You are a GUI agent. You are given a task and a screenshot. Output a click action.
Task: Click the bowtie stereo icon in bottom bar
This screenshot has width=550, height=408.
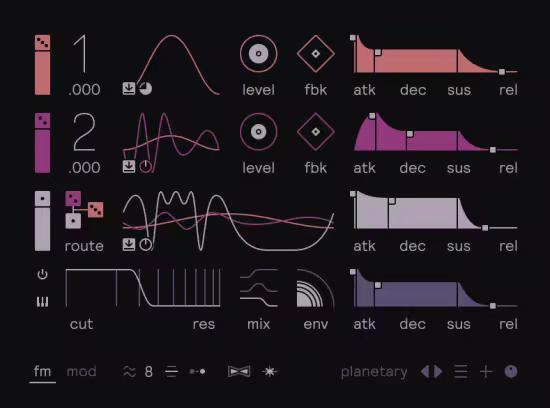(x=239, y=372)
